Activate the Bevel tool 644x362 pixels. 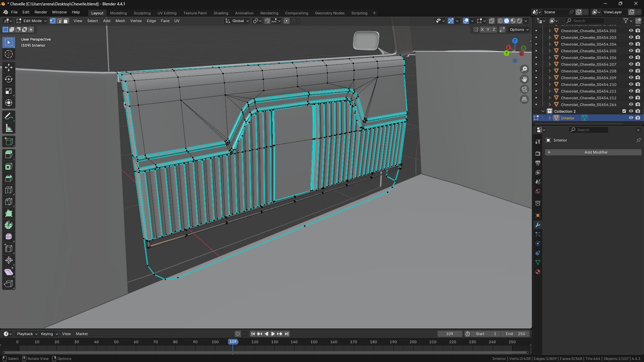9,178
